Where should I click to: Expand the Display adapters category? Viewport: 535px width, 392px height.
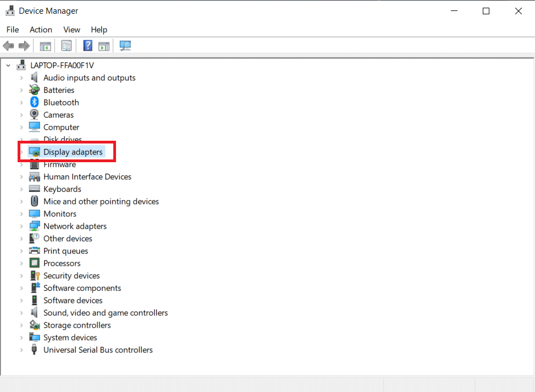pos(21,152)
